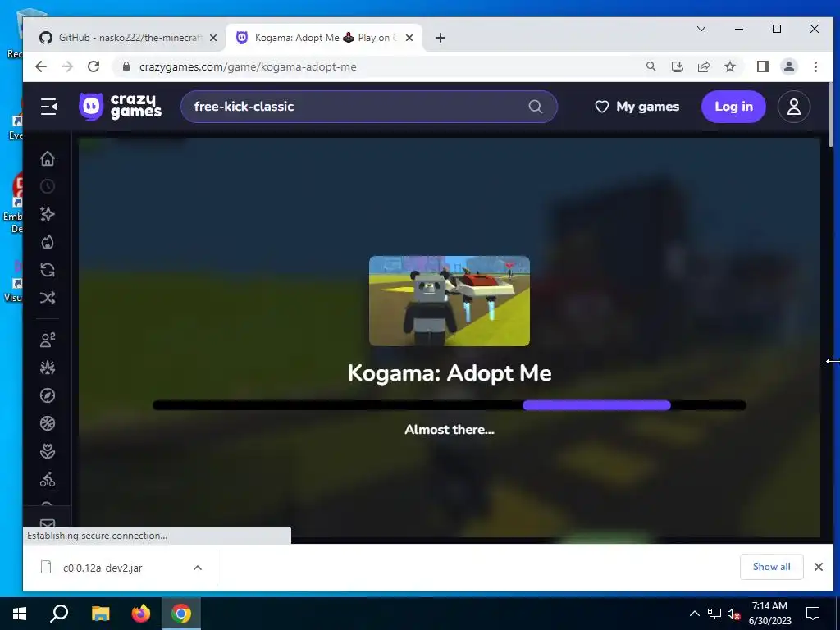Open Recently played clock icon
Screen dimensions: 840x630
(48, 186)
